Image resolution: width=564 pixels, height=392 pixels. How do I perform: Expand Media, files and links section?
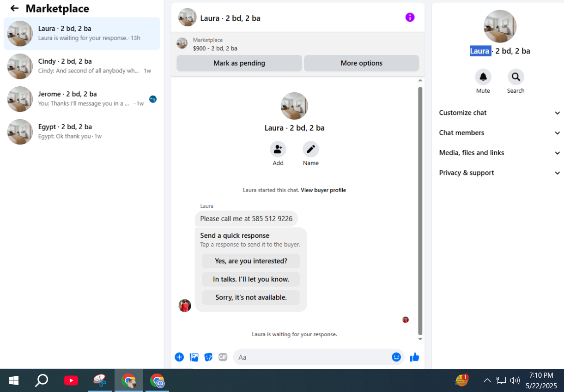point(499,153)
